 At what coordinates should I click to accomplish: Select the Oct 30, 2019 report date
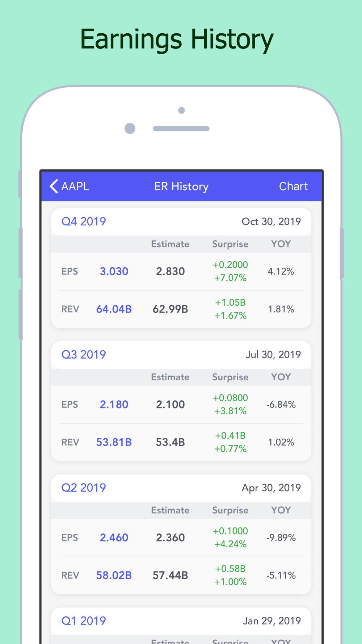click(271, 222)
